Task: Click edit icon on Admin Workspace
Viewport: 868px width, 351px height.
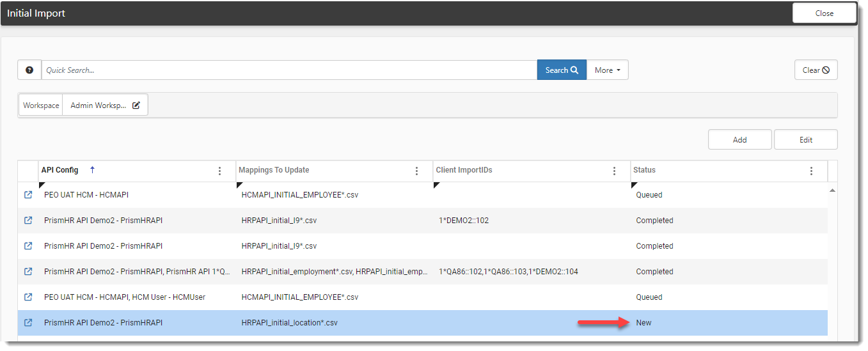Action: tap(136, 105)
